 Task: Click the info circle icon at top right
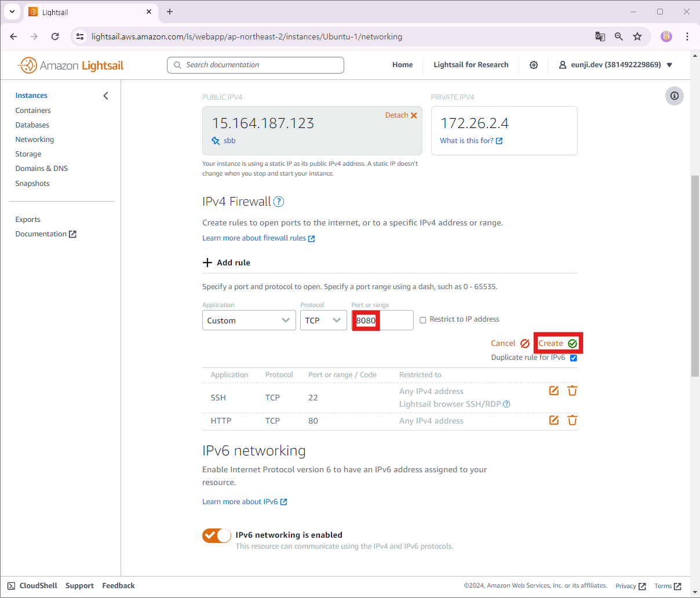[x=675, y=96]
